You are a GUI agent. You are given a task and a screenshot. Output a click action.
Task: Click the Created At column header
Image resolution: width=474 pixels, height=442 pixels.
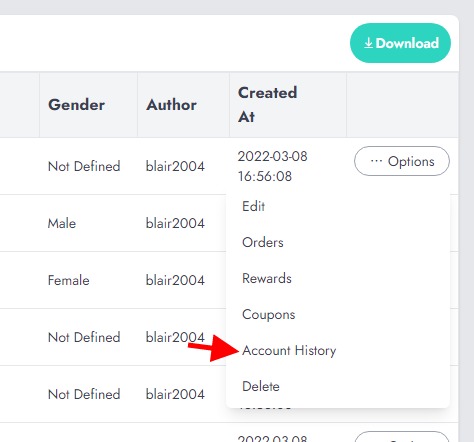(x=267, y=105)
